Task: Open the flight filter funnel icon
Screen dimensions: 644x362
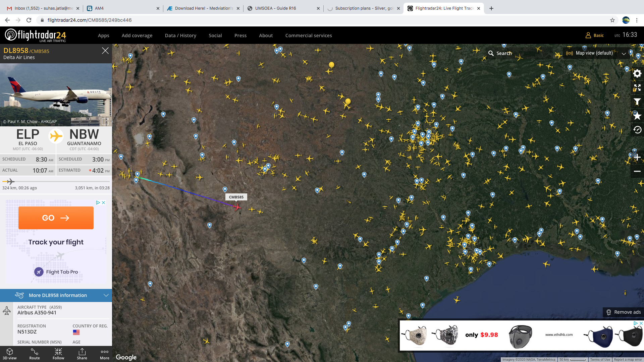Action: pos(637,102)
